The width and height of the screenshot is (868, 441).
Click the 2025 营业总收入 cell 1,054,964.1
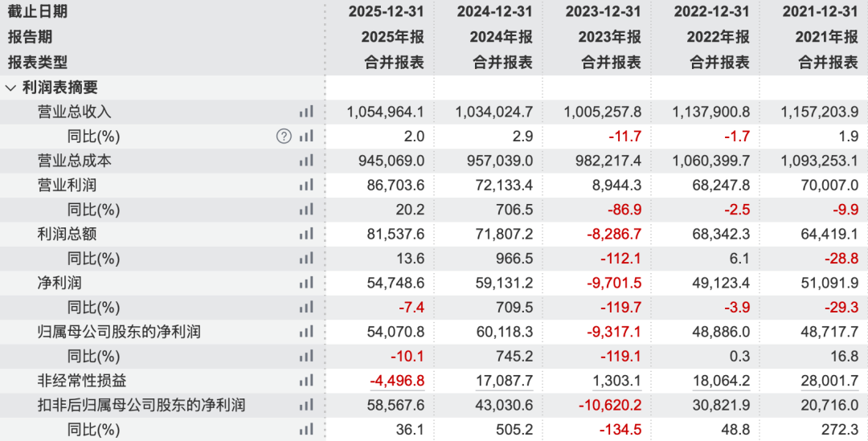click(x=385, y=112)
